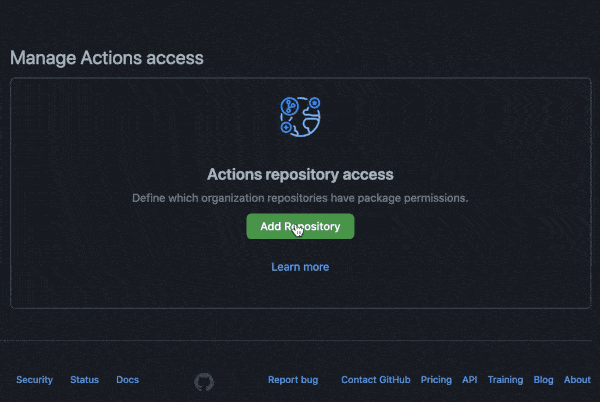Open the Status footer link

pos(84,380)
